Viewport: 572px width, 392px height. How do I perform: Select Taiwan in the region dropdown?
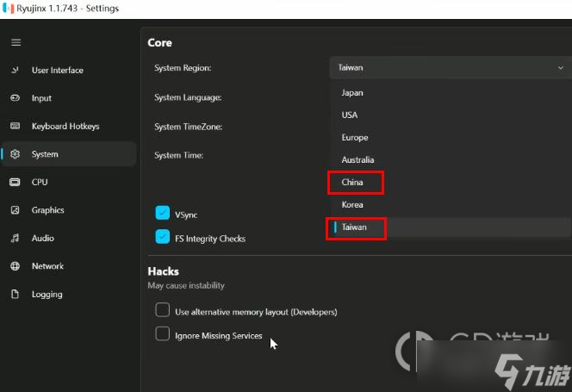point(451,227)
